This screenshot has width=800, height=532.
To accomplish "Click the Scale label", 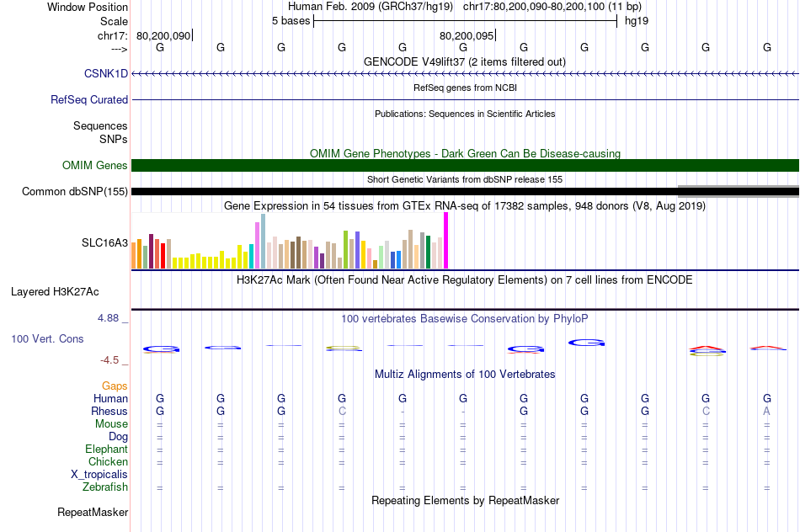I will click(x=115, y=21).
